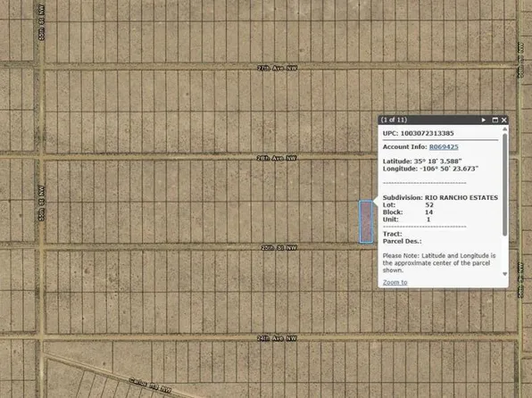Close the parcel info popup
The height and width of the screenshot is (398, 532).
pyautogui.click(x=504, y=120)
